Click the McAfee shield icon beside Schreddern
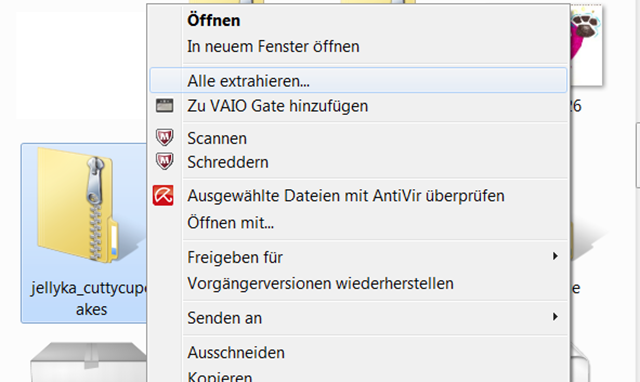 [x=164, y=161]
